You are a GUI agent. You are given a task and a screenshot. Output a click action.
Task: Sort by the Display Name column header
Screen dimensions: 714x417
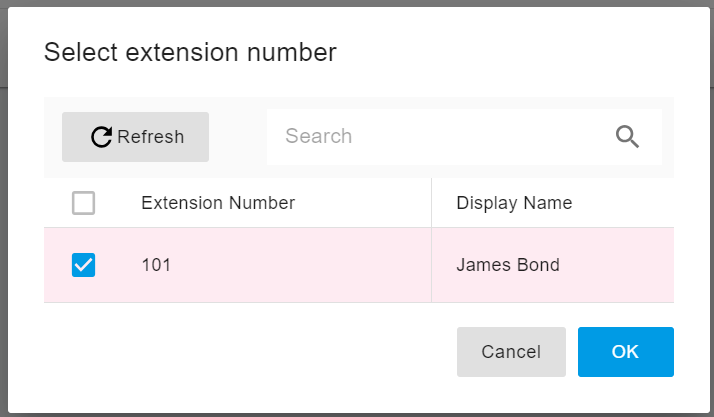514,203
